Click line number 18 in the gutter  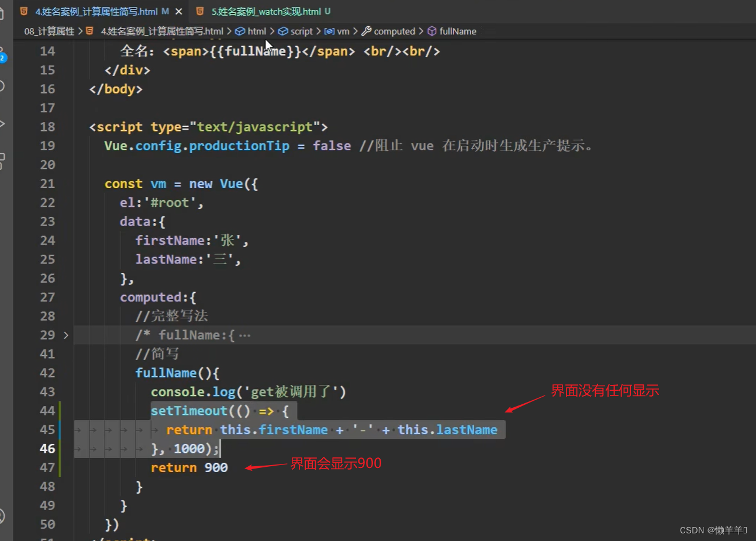click(x=47, y=127)
